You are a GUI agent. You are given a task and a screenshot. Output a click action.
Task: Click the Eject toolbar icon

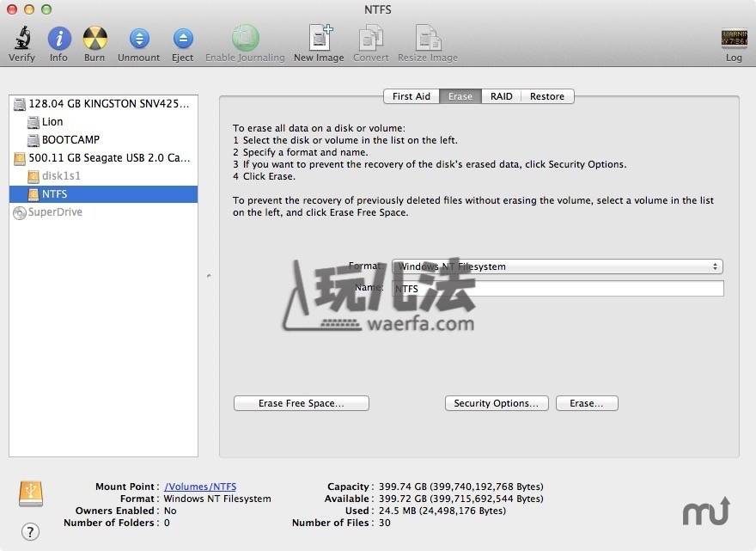tap(182, 40)
